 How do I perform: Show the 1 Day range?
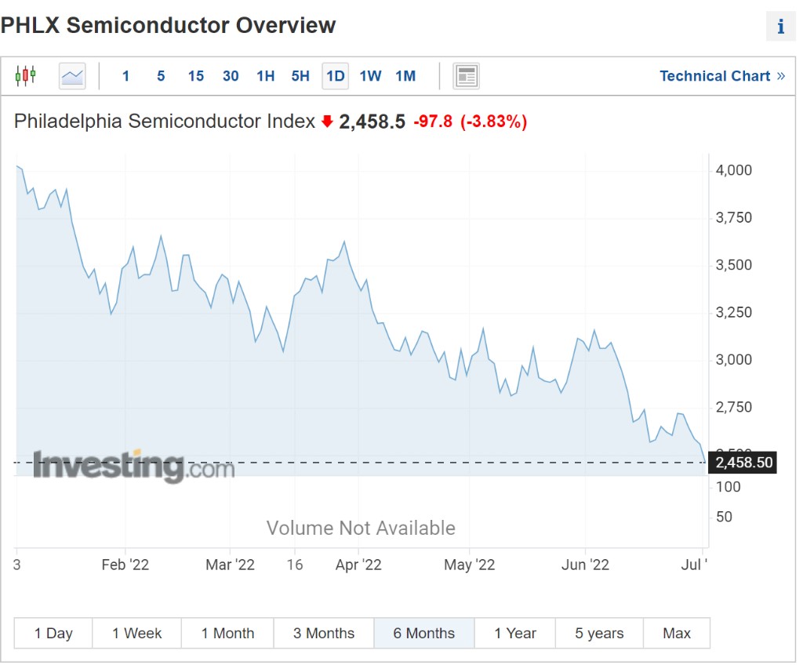[53, 634]
